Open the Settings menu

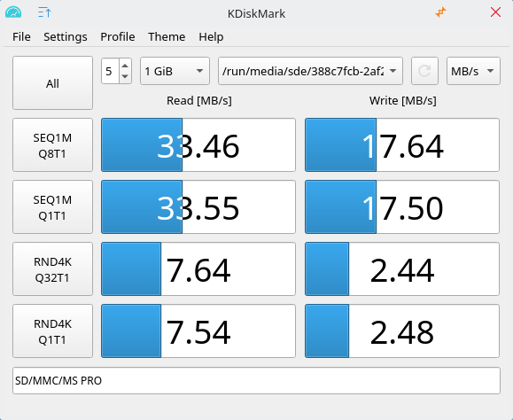click(x=66, y=36)
